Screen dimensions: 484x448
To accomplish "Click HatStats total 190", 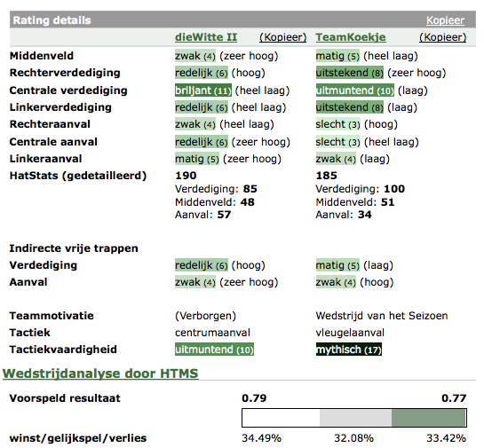I will point(186,176).
